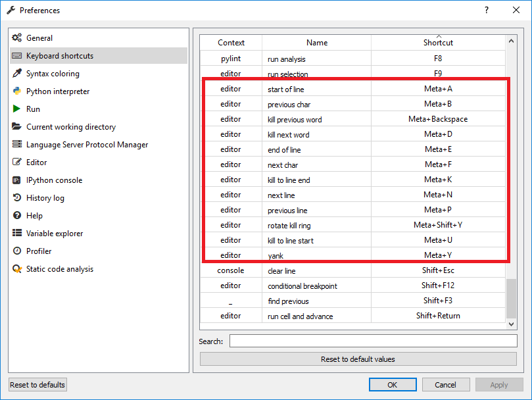Click the scrollbar up arrow
Screen dimensions: 532x400
pos(512,41)
